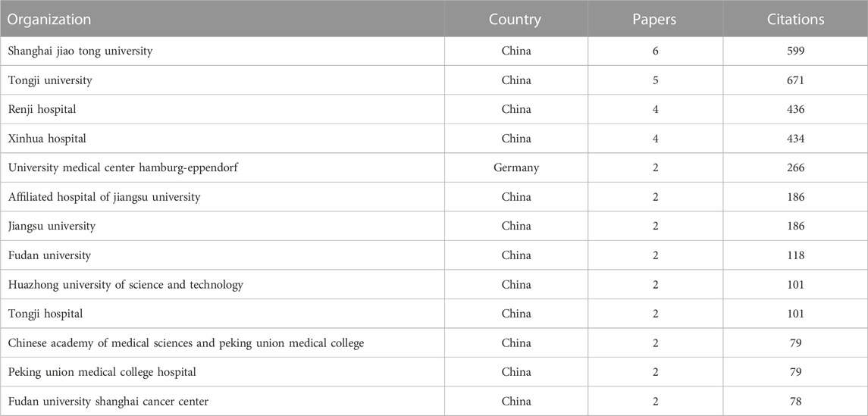Click Huazhong university of science and technology
Image resolution: width=868 pixels, height=416 pixels.
pyautogui.click(x=126, y=285)
